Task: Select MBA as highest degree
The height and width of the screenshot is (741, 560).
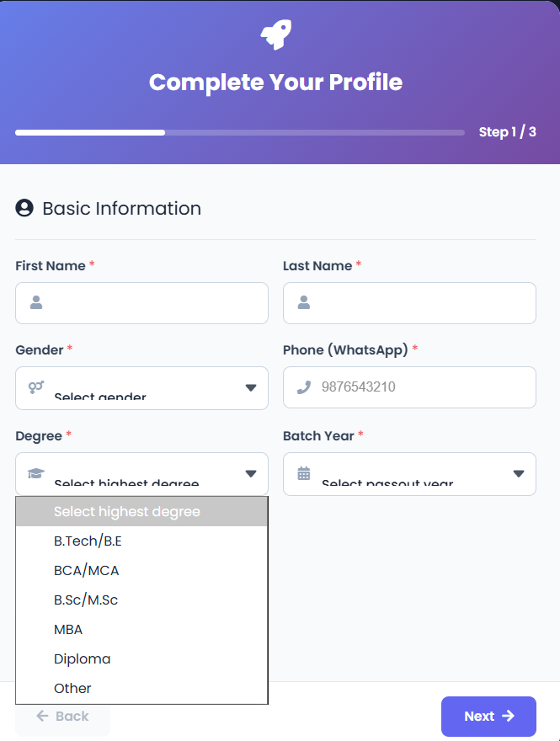Action: coord(68,629)
